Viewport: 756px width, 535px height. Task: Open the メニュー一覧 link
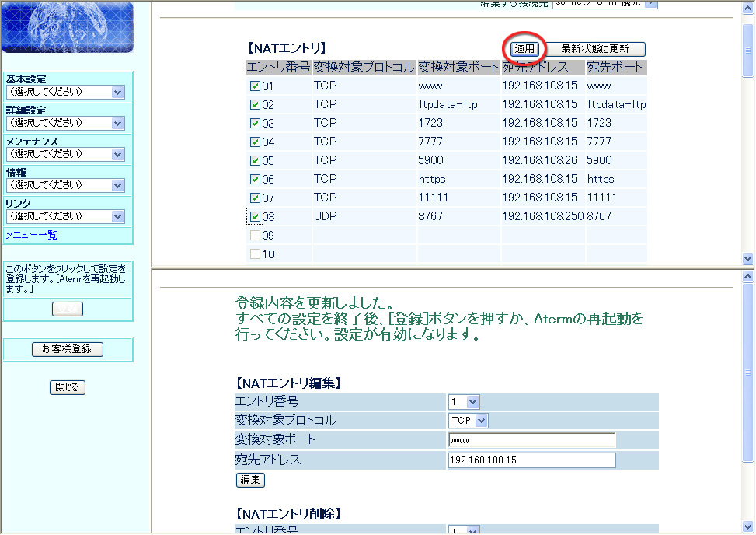point(31,235)
